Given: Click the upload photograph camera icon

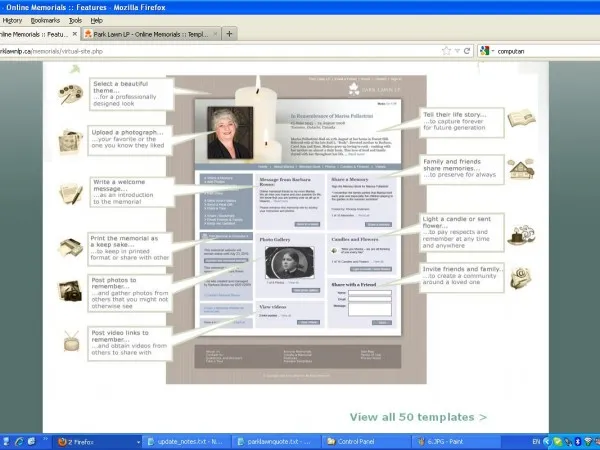Looking at the screenshot, I should point(71,138).
